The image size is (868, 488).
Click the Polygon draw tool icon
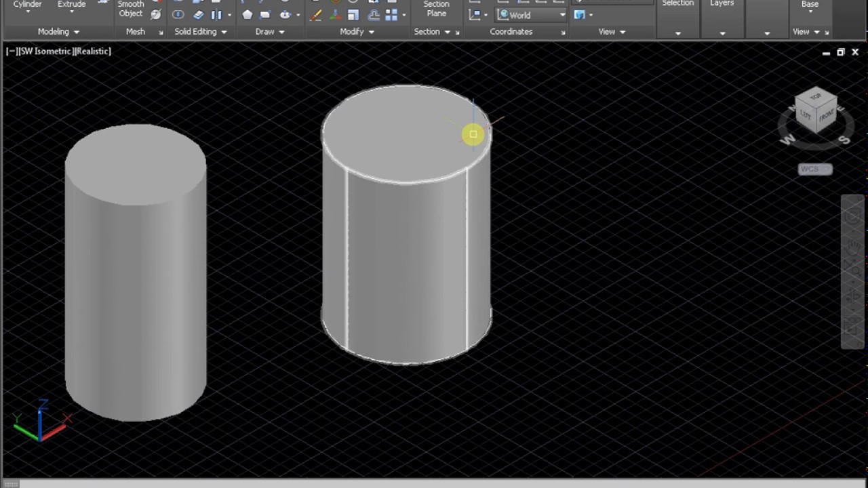(x=248, y=15)
